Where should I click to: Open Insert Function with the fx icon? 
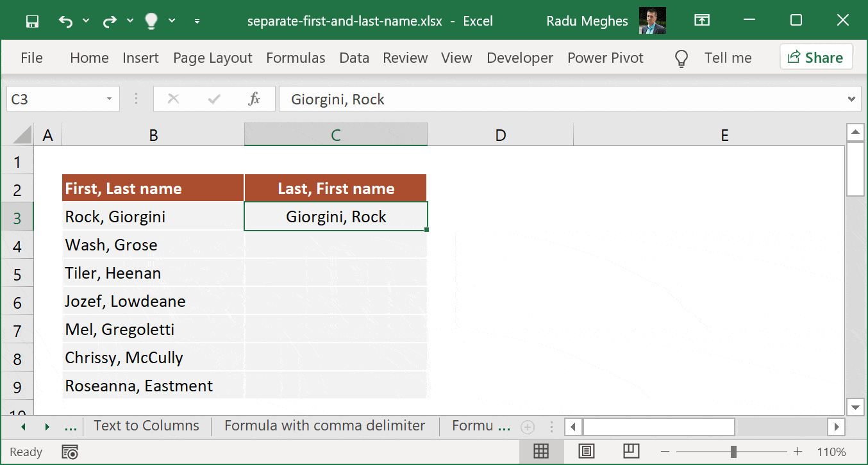point(254,99)
